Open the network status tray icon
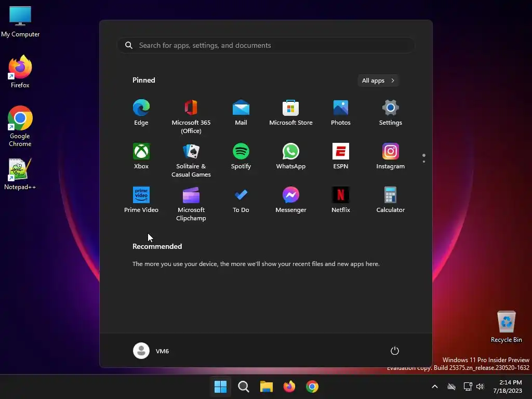Image resolution: width=532 pixels, height=399 pixels. 468,387
